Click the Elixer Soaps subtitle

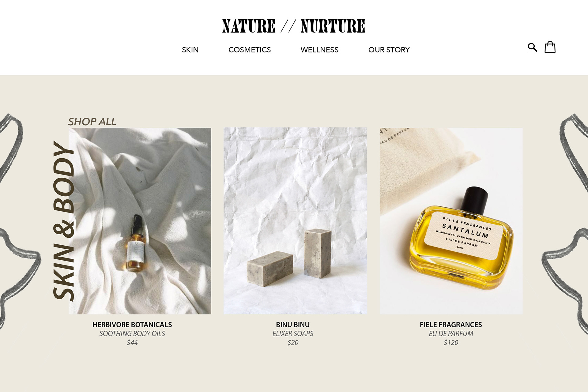(293, 334)
